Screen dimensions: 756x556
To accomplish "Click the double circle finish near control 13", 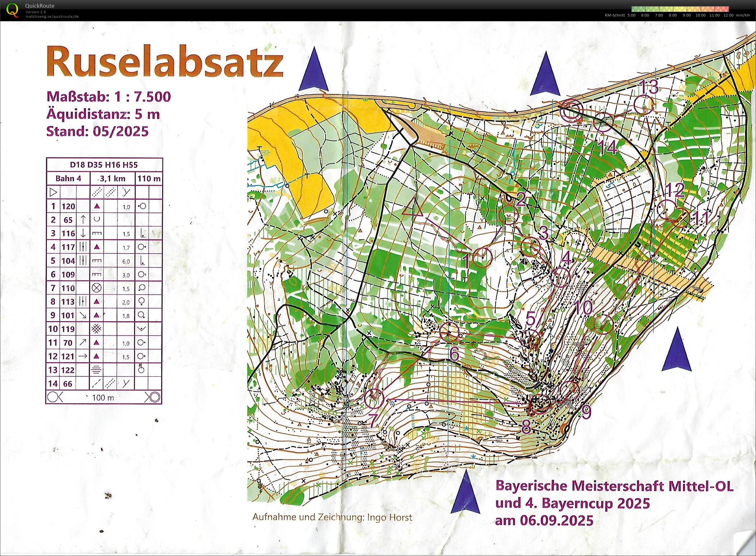I will (571, 111).
